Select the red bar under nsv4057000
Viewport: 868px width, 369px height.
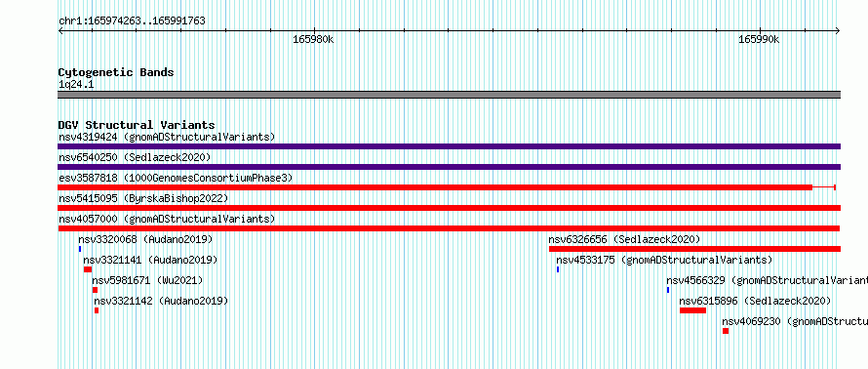pos(449,228)
